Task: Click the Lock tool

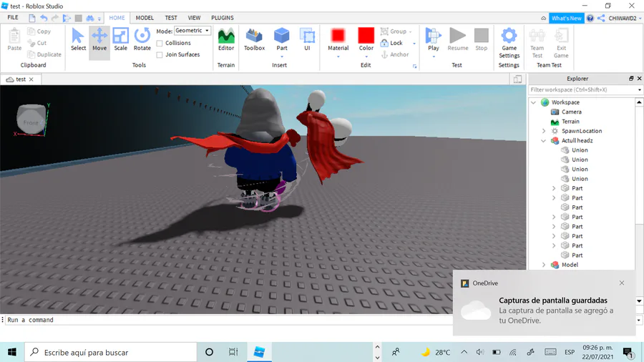Action: pos(391,43)
